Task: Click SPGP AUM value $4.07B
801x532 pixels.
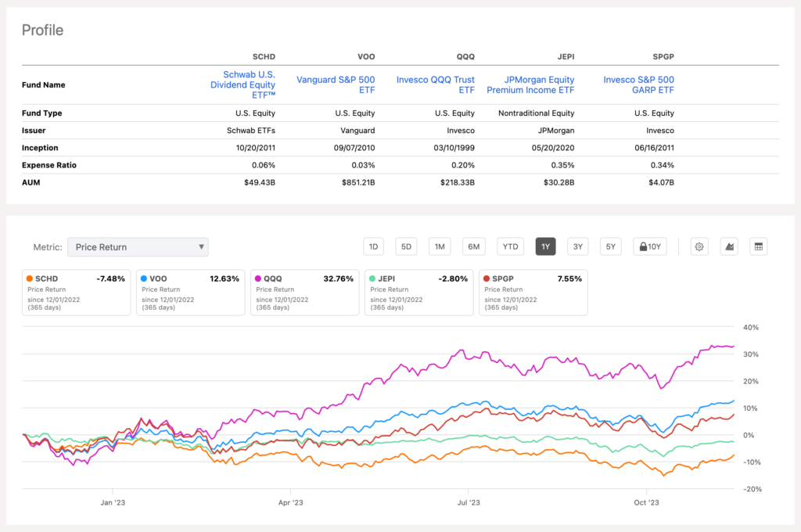Action: tap(661, 182)
